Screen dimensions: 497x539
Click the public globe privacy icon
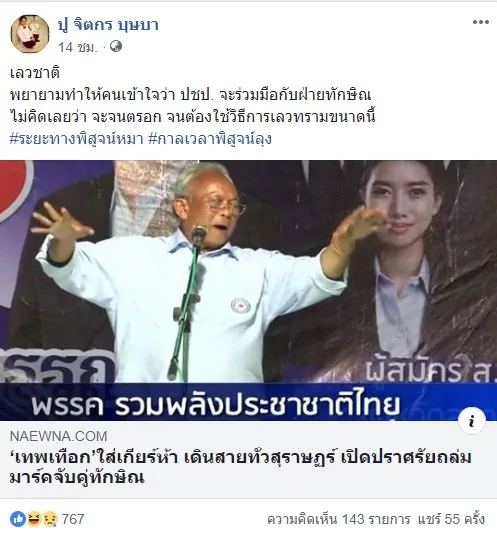[x=116, y=46]
